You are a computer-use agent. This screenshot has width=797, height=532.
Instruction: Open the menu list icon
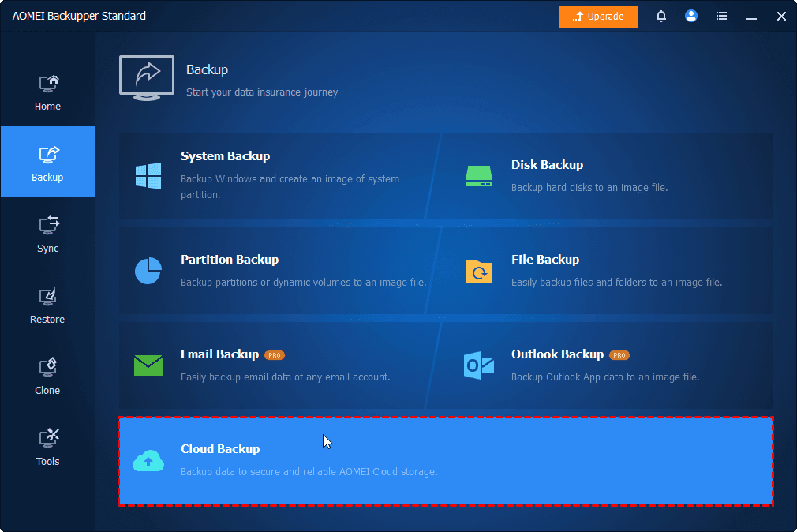pyautogui.click(x=721, y=17)
